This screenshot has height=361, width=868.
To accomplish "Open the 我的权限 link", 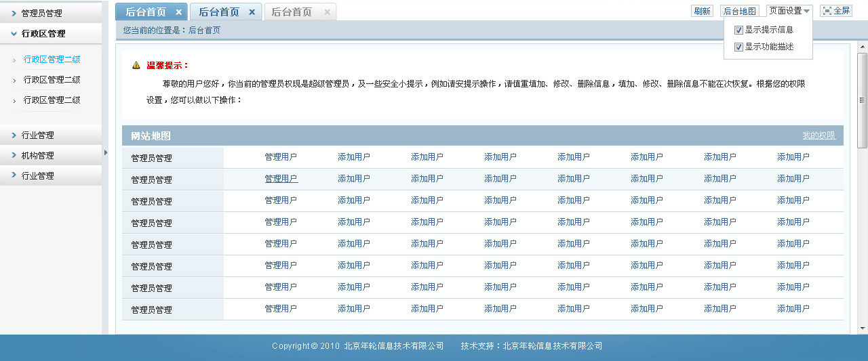I will 818,135.
